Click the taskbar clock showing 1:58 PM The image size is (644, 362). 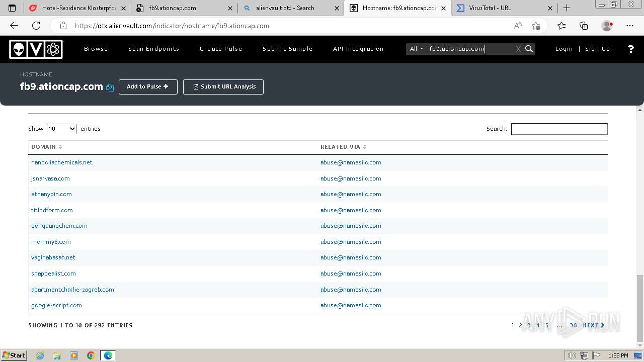pos(618,355)
